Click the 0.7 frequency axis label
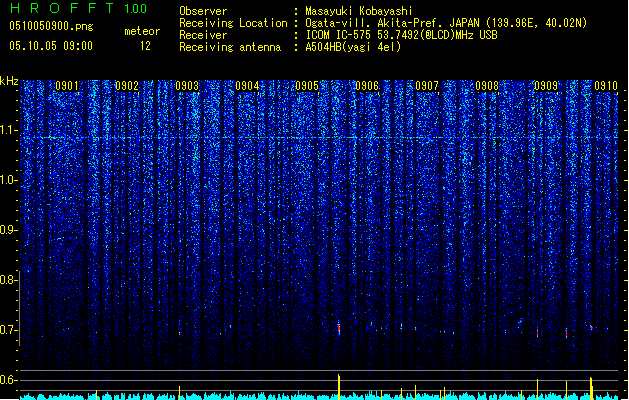The image size is (629, 400). [x=9, y=330]
